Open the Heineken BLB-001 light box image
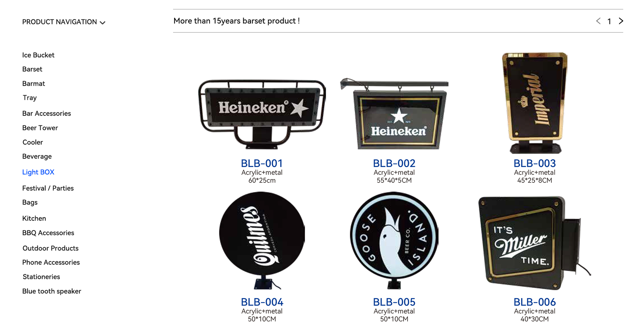The image size is (644, 325). point(262,114)
